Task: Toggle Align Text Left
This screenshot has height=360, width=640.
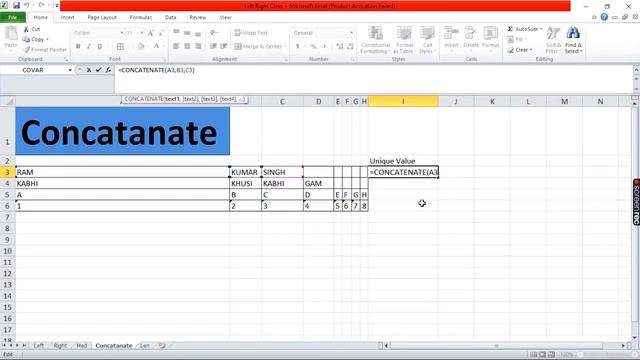Action: point(176,47)
